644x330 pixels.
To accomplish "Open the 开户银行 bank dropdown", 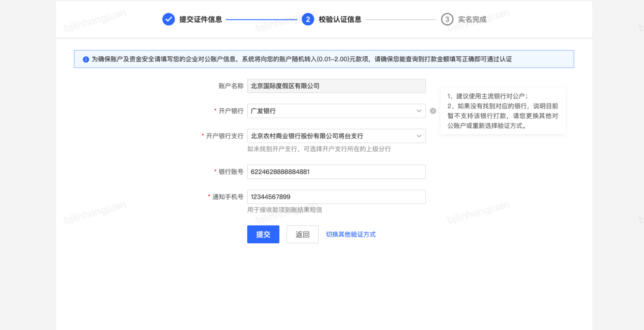I will pyautogui.click(x=336, y=111).
